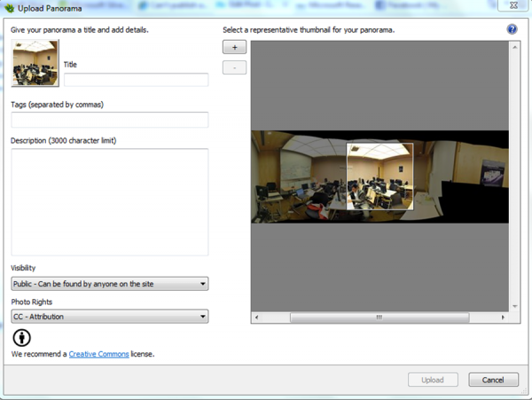This screenshot has width=532, height=400.
Task: Open the Visibility dropdown
Action: 109,284
